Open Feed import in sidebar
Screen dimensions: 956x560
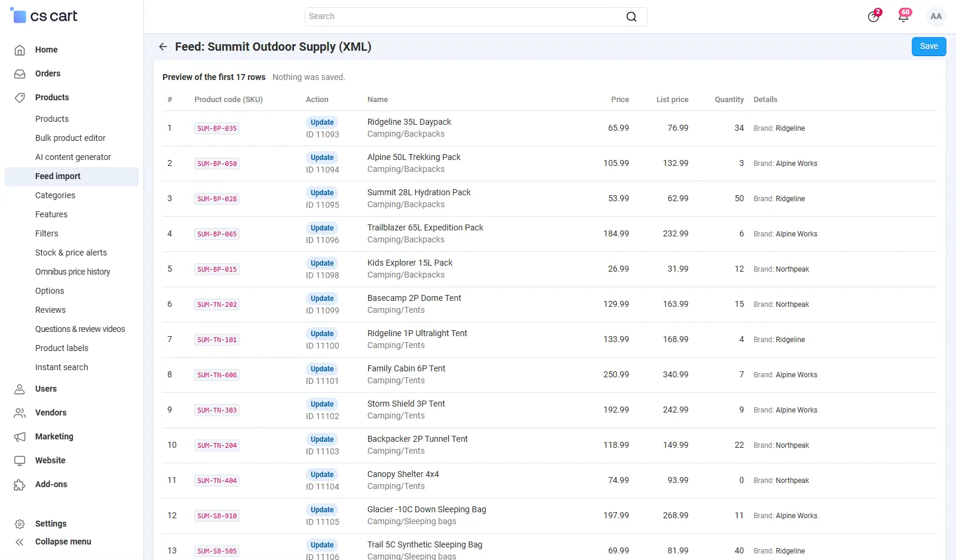pos(72,176)
